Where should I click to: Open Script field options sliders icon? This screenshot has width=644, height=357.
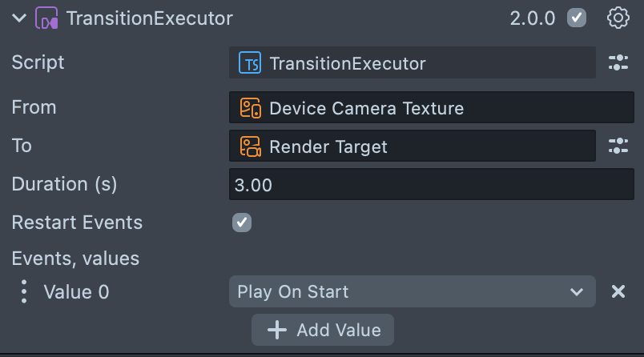click(x=618, y=63)
